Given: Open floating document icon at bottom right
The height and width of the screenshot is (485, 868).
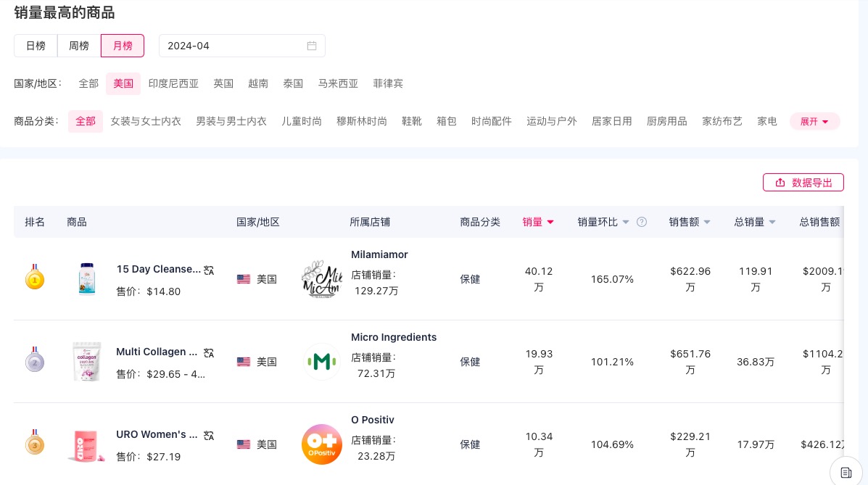Looking at the screenshot, I should pos(846,472).
